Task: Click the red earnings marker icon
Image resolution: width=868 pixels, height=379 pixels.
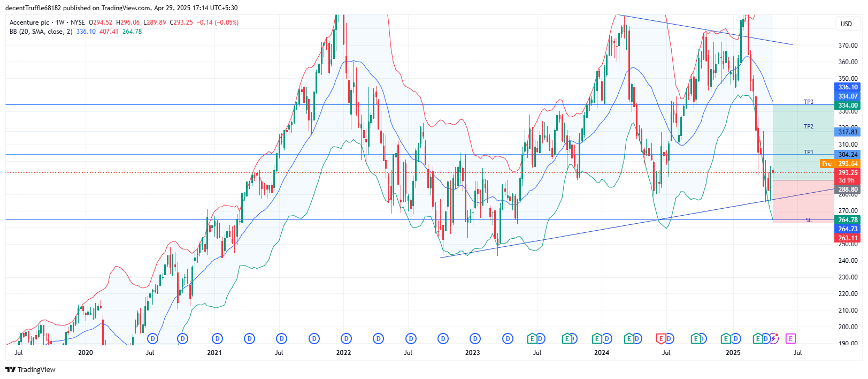Action: coord(661,338)
